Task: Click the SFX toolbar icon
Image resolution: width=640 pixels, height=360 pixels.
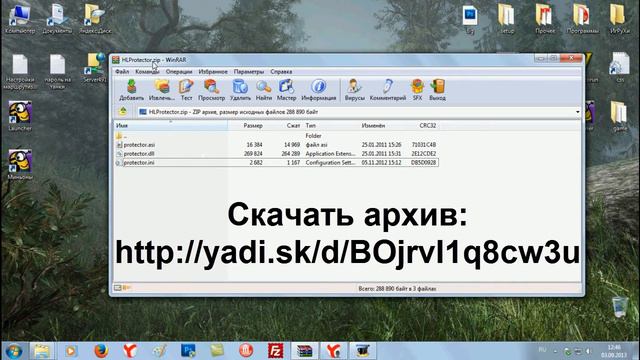Action: [417, 90]
